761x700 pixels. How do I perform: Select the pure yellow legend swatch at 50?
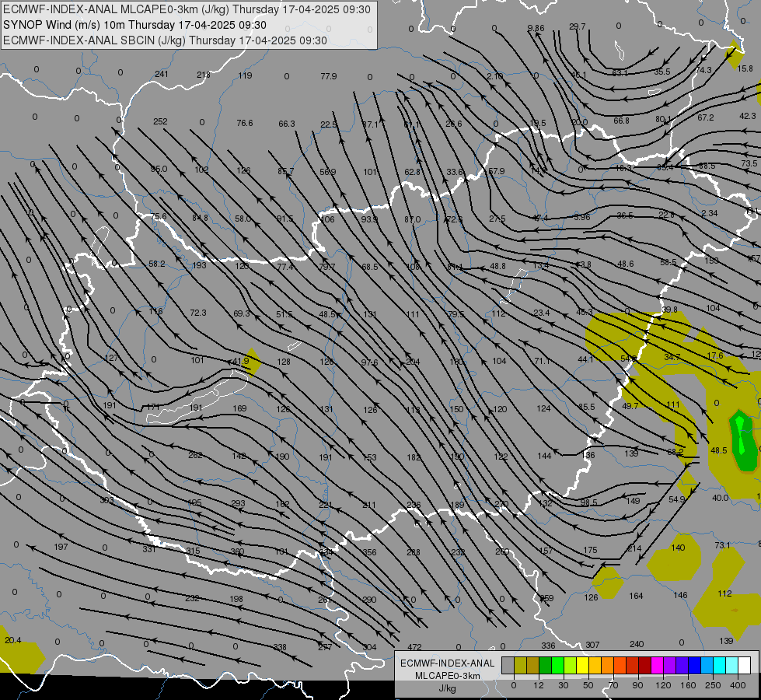pyautogui.click(x=583, y=665)
